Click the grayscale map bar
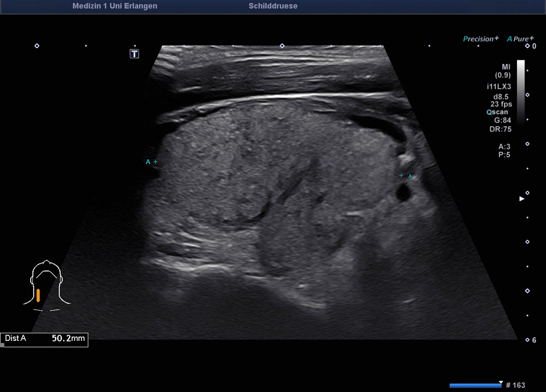Screen dimensions: 546x392 520,91
